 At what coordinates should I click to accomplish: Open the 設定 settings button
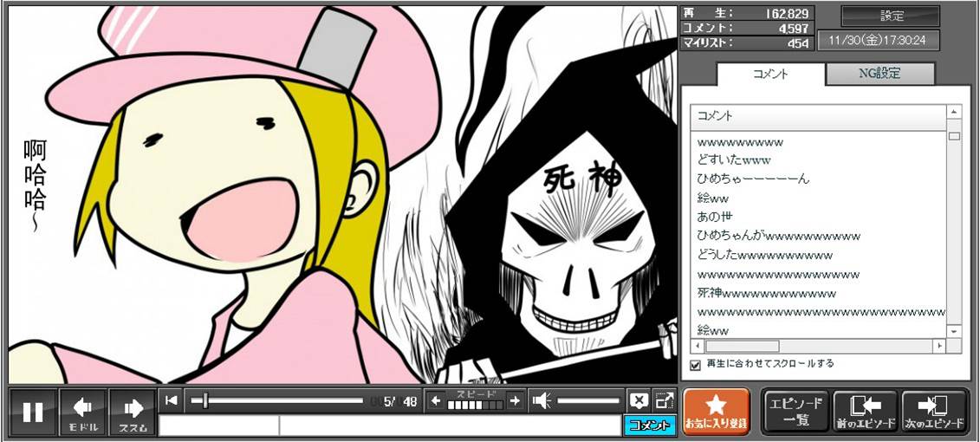point(891,16)
